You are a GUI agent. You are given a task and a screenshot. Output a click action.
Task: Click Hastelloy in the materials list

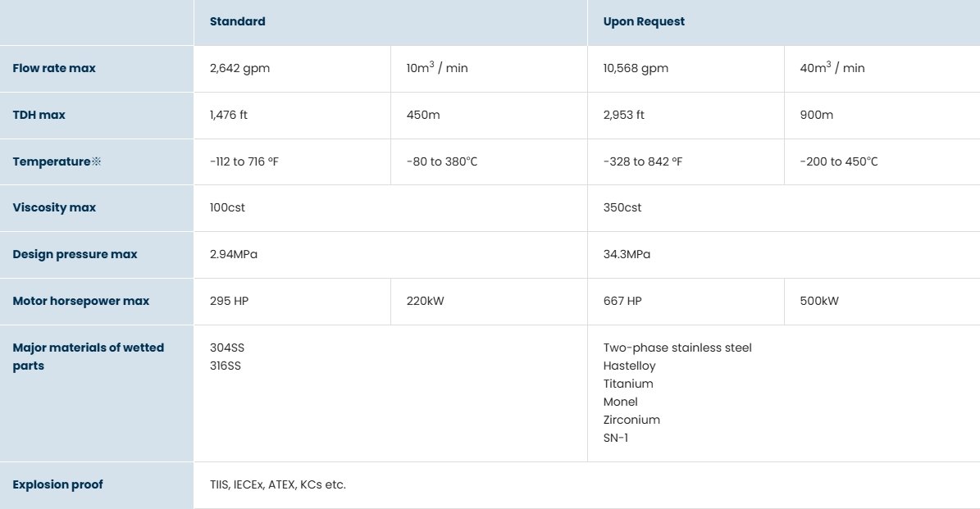click(629, 366)
